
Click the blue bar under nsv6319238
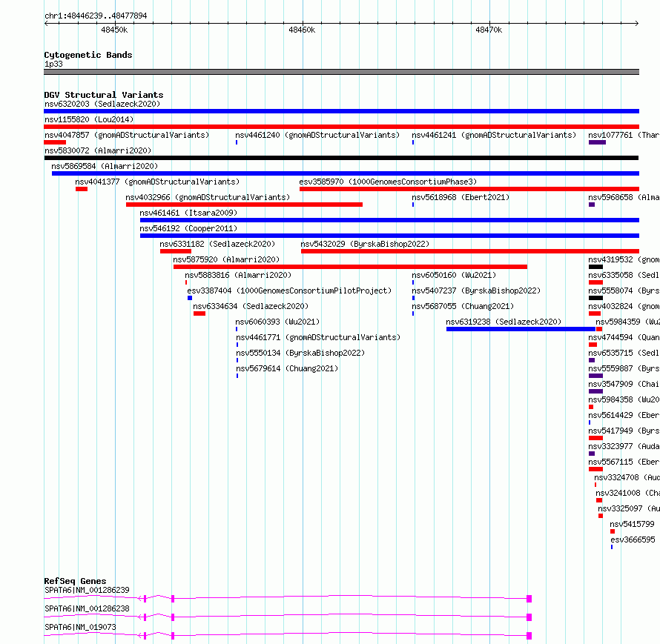(521, 329)
